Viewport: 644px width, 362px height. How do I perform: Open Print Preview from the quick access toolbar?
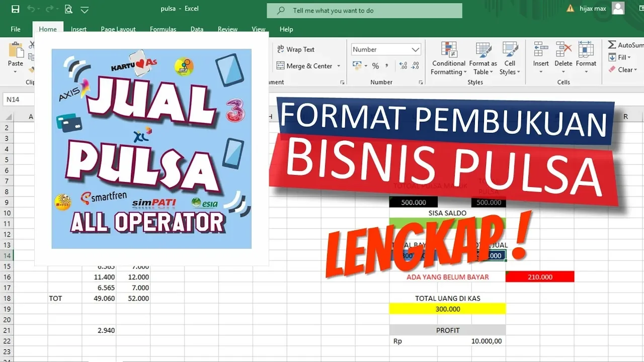(68, 9)
